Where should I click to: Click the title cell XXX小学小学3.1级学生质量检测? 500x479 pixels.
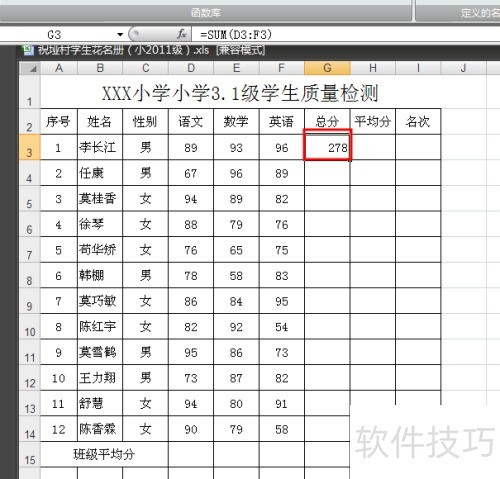(x=240, y=92)
